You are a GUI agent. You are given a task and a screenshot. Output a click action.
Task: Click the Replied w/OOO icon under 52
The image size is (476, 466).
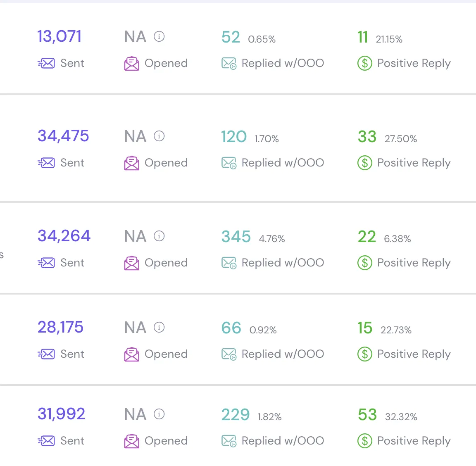pyautogui.click(x=229, y=64)
